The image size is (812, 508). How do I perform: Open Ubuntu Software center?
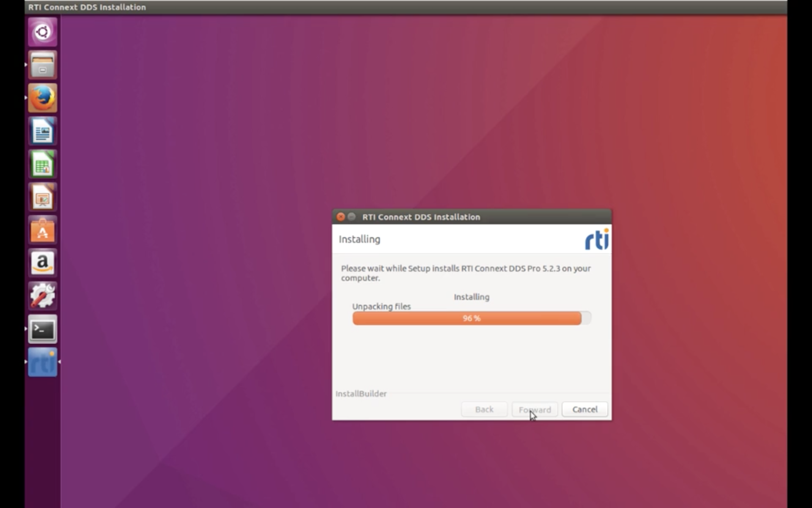(42, 230)
